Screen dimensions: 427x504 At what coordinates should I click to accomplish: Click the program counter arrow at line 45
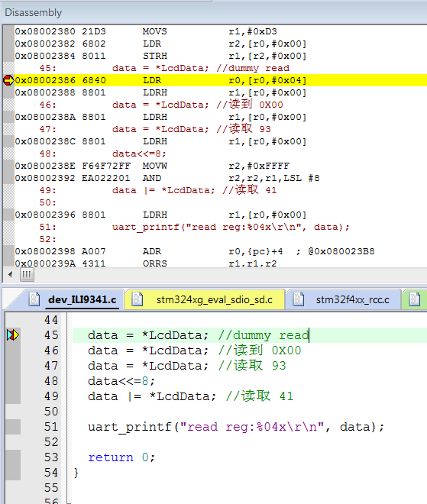[13, 335]
